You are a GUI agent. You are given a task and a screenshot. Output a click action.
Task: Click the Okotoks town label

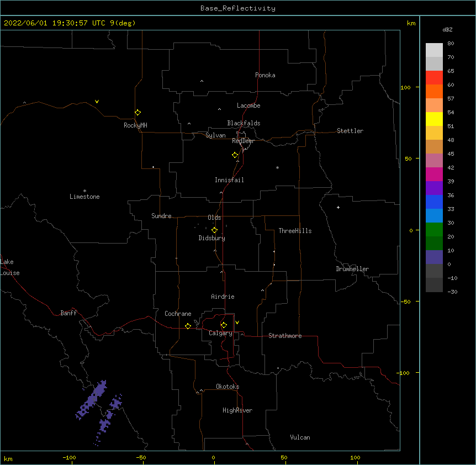(228, 387)
